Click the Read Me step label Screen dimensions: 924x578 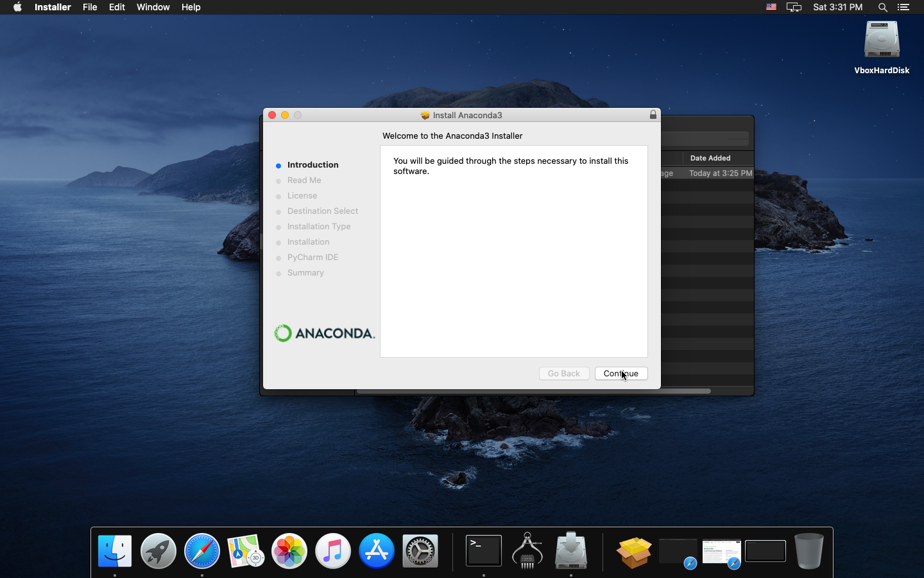pyautogui.click(x=304, y=180)
